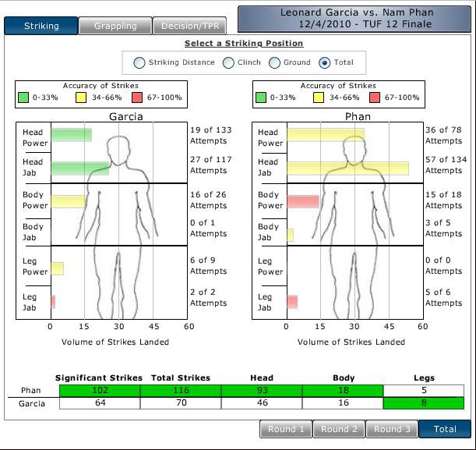Select the Ground striking position
This screenshot has height=450, width=476.
pos(275,62)
